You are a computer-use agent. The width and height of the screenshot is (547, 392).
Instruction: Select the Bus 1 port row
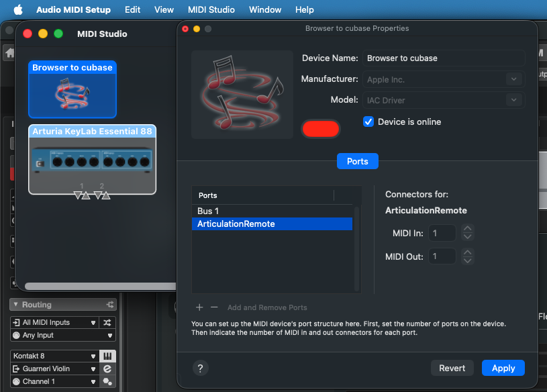(x=272, y=211)
